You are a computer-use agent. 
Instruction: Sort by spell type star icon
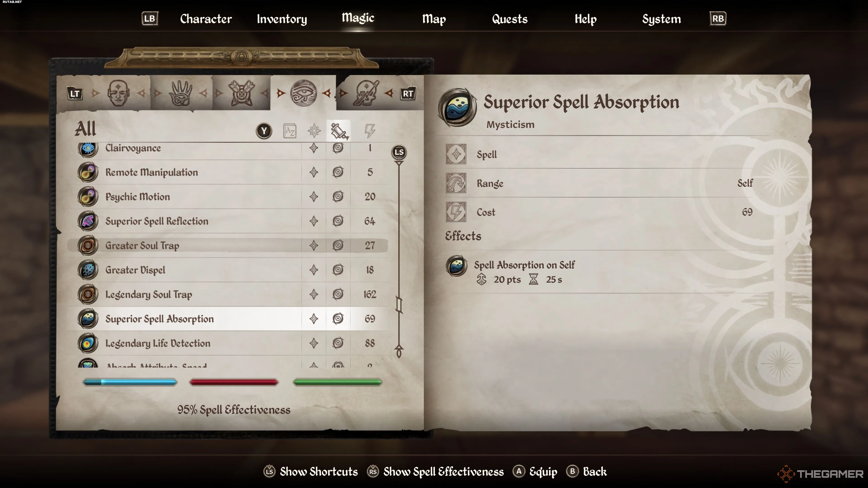click(x=314, y=131)
